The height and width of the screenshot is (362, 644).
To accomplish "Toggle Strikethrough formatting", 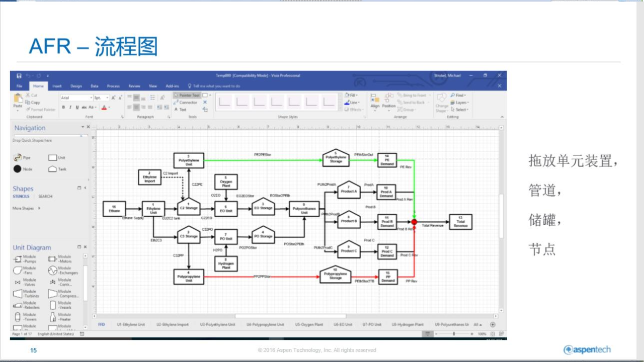I will [84, 107].
